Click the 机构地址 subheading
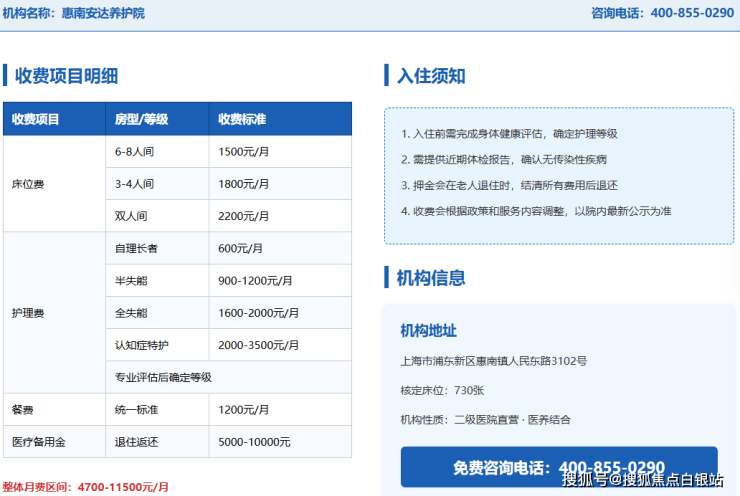The height and width of the screenshot is (496, 740). [x=429, y=331]
